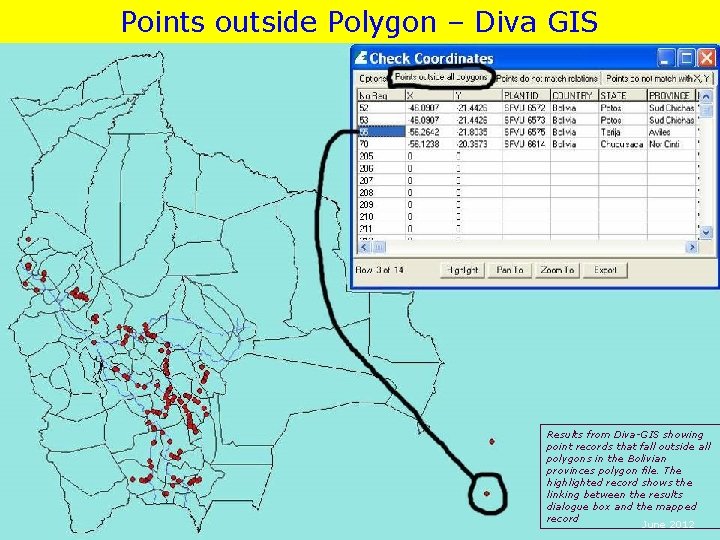Image resolution: width=720 pixels, height=540 pixels.
Task: Click the Highlight button
Action: click(462, 270)
